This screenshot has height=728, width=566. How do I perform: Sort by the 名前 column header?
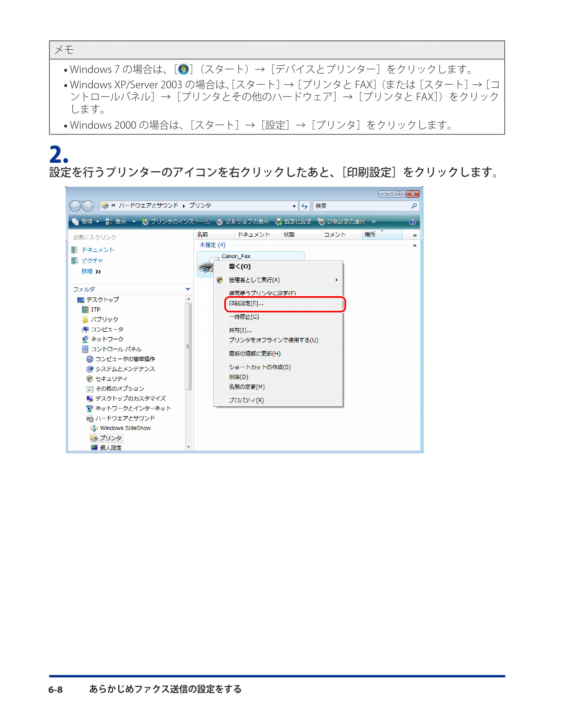(214, 235)
